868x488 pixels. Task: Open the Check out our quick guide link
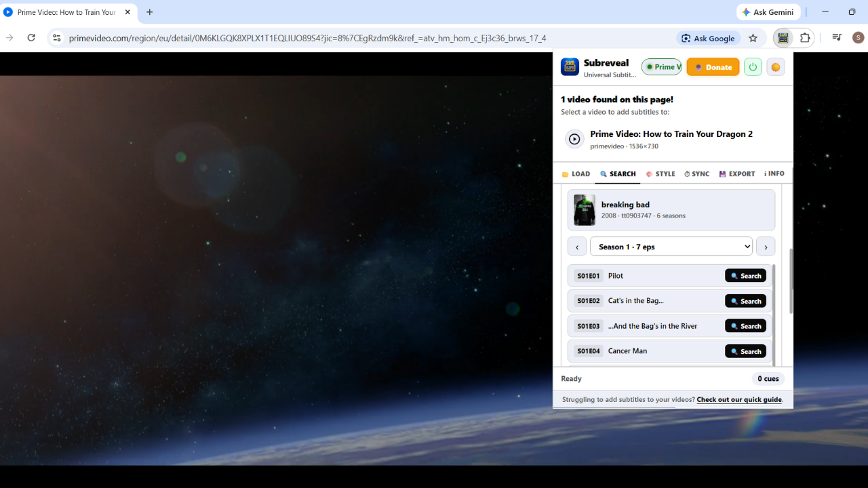point(739,399)
